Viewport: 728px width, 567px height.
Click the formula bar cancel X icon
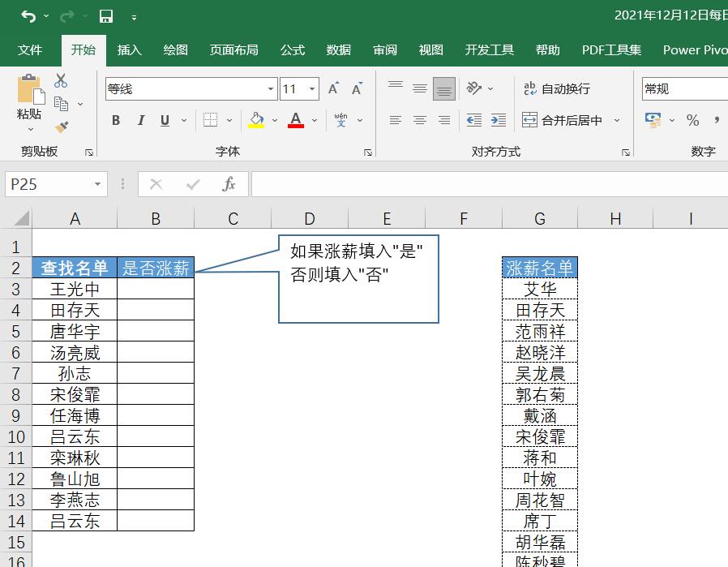[156, 184]
